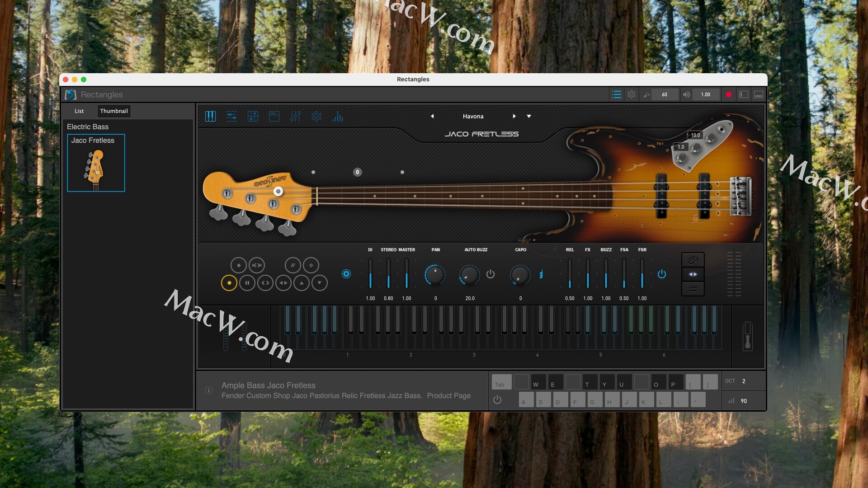Toggle the bottom panel layout icon
This screenshot has height=488, width=868.
click(x=759, y=94)
